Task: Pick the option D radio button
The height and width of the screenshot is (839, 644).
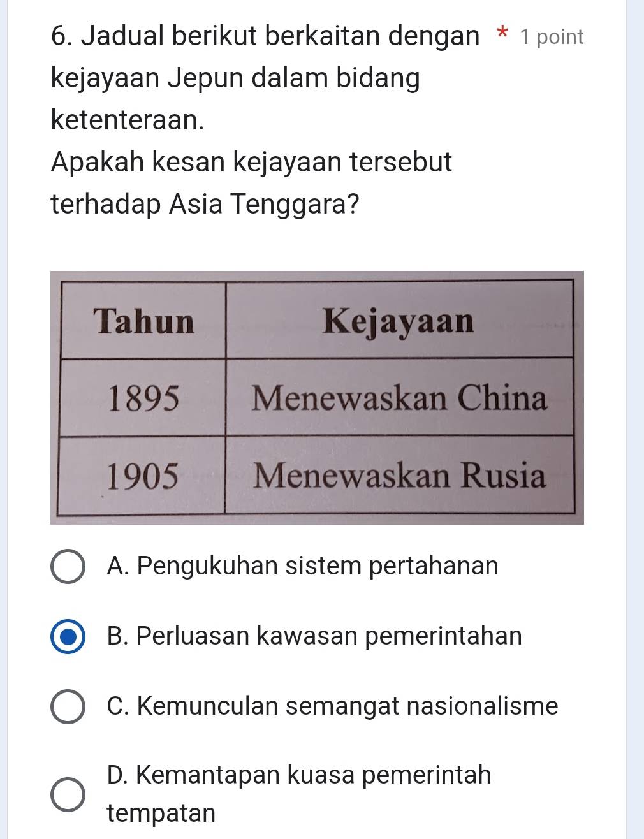Action: coord(67,794)
